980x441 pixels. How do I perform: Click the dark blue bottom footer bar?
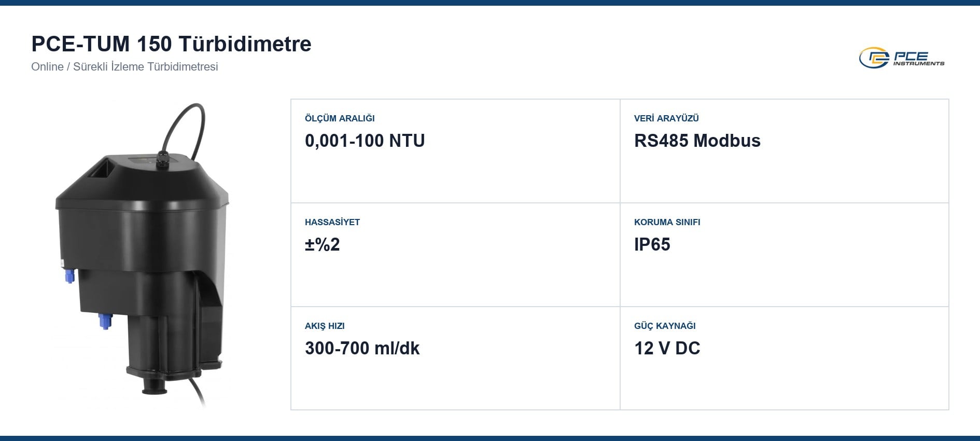coord(490,438)
